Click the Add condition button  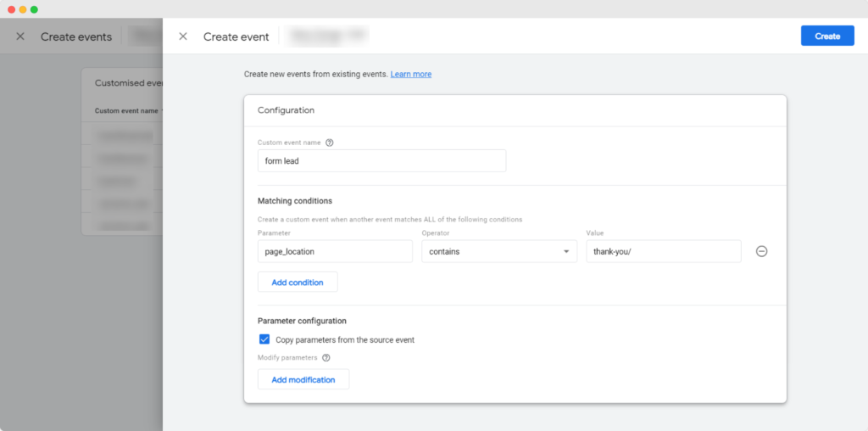pyautogui.click(x=297, y=283)
